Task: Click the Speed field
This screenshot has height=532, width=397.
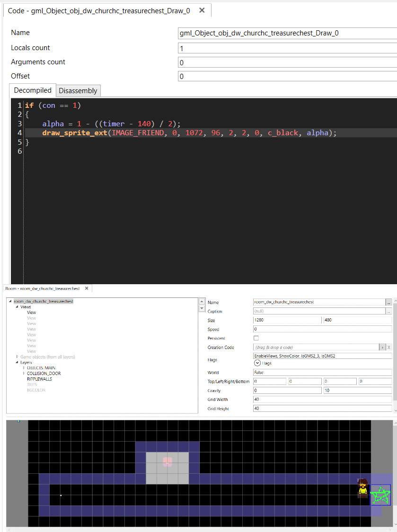Action: [323, 329]
